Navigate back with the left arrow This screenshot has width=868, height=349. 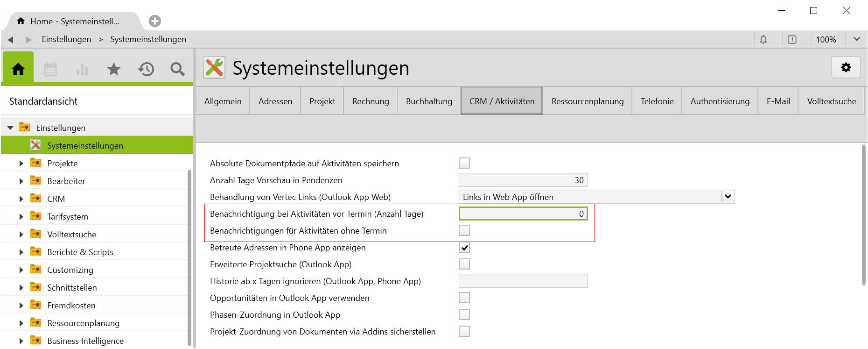tap(10, 40)
